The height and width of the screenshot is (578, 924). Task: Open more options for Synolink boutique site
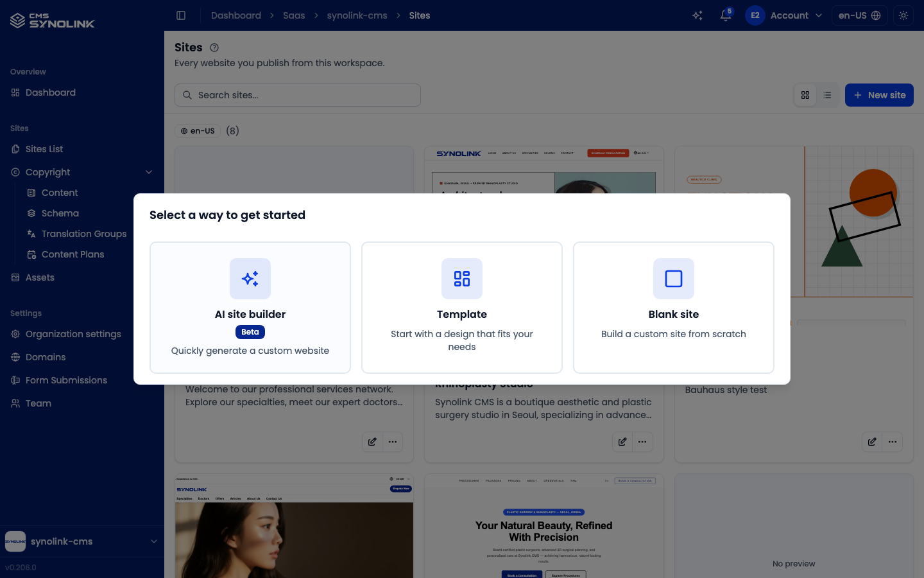642,442
